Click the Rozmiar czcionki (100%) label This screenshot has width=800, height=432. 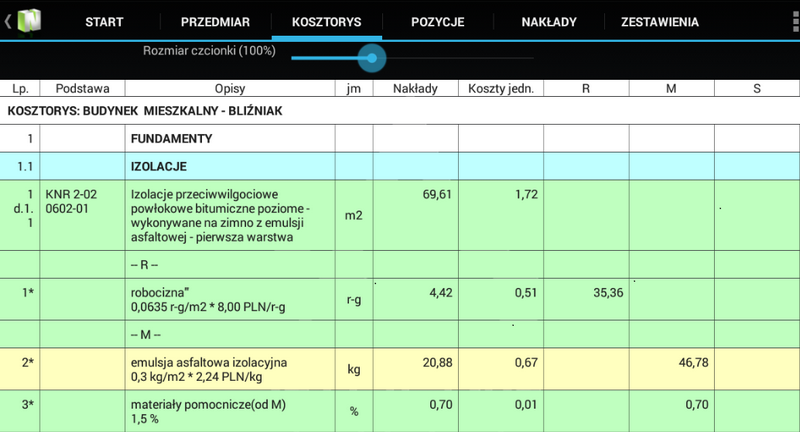click(x=209, y=50)
